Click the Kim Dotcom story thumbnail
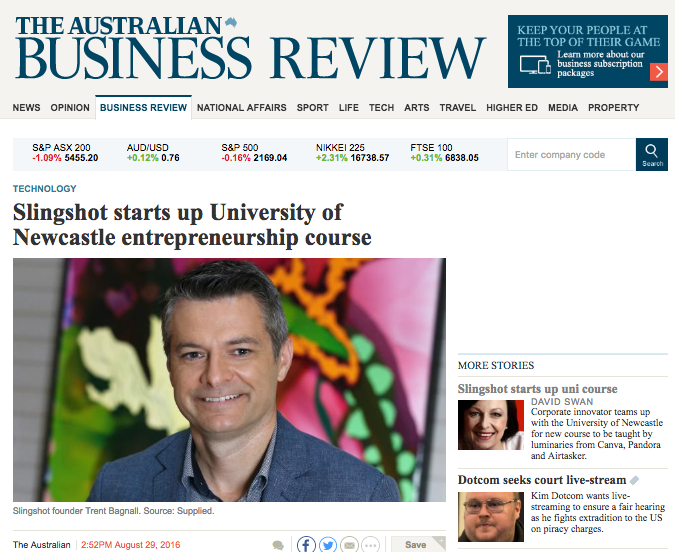This screenshot has height=552, width=675. click(491, 517)
